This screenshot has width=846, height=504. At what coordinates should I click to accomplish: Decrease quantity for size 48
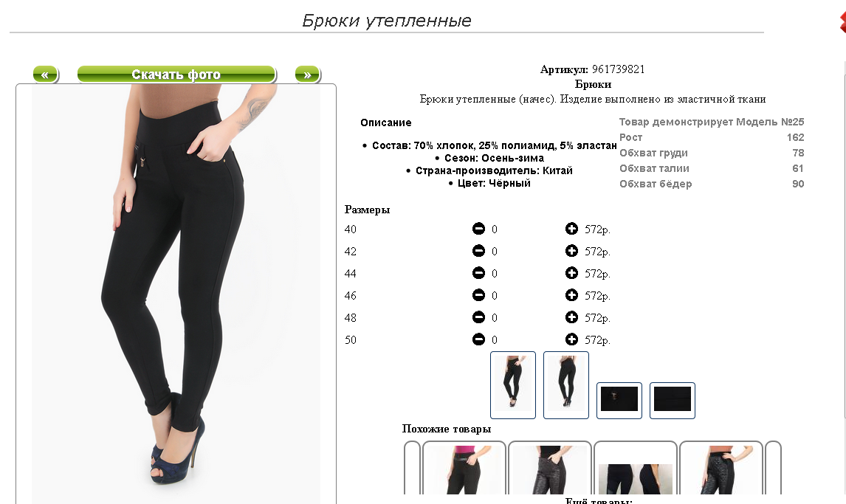[x=478, y=317]
